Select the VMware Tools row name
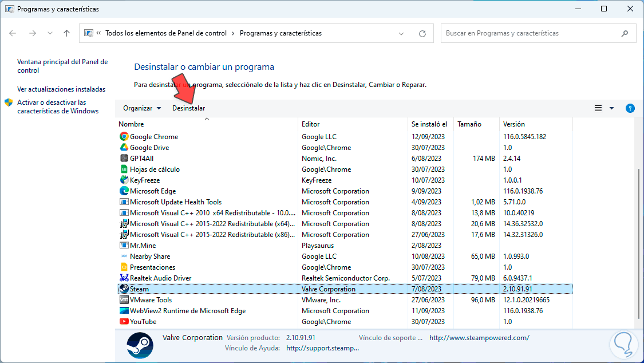The height and width of the screenshot is (363, 644). [151, 300]
